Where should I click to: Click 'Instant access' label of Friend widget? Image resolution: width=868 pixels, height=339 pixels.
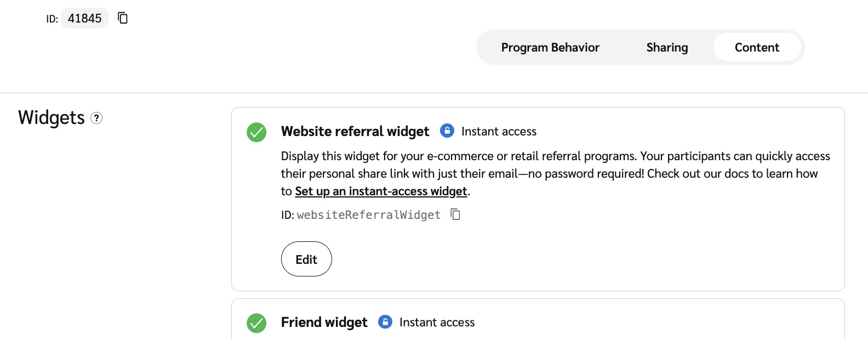click(x=437, y=323)
